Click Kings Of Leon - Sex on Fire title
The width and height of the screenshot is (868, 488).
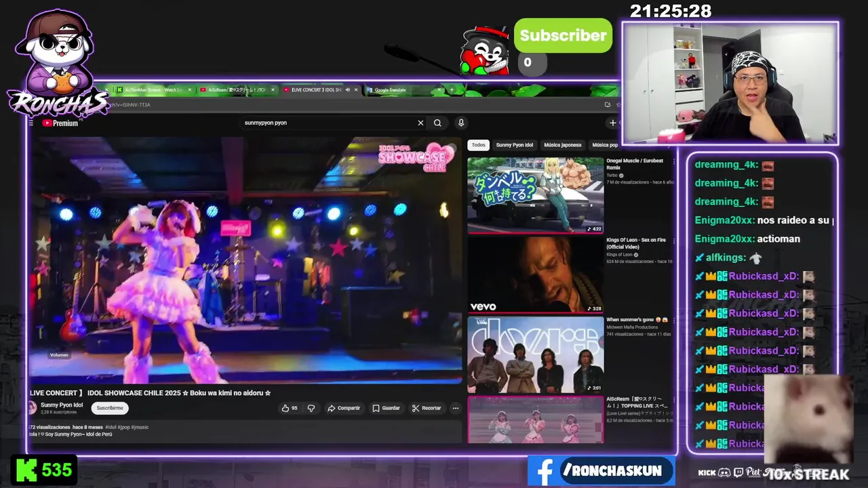click(637, 244)
